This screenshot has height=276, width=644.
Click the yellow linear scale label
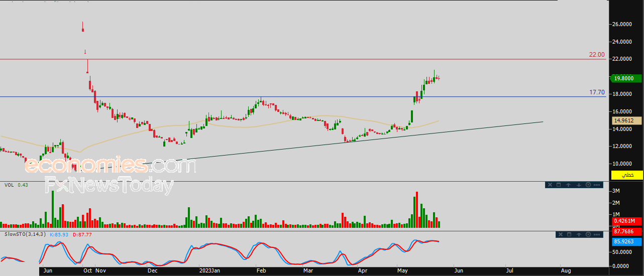point(626,175)
